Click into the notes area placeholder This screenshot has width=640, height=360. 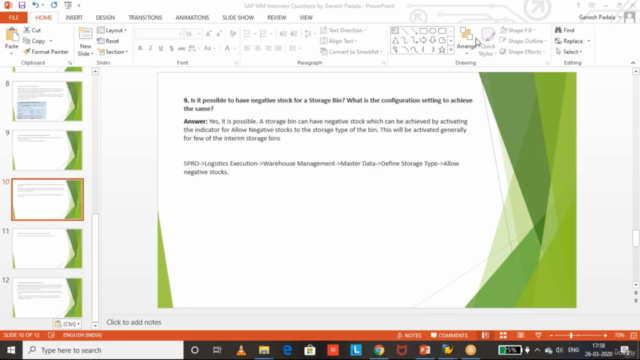(134, 322)
